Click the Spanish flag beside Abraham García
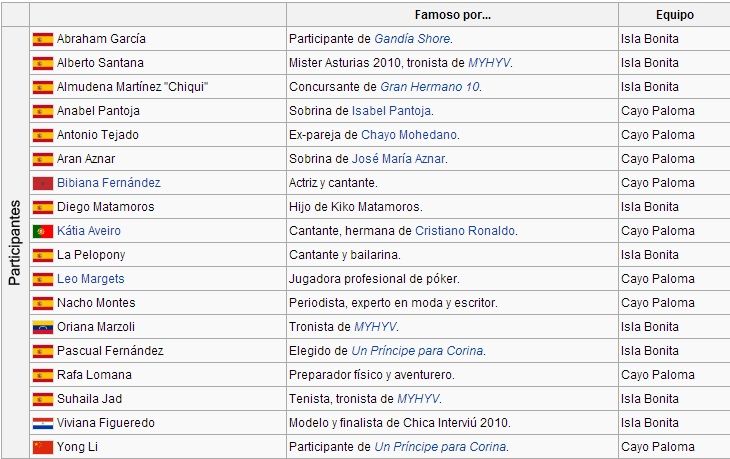Screen dimensions: 730x459 coord(43,39)
